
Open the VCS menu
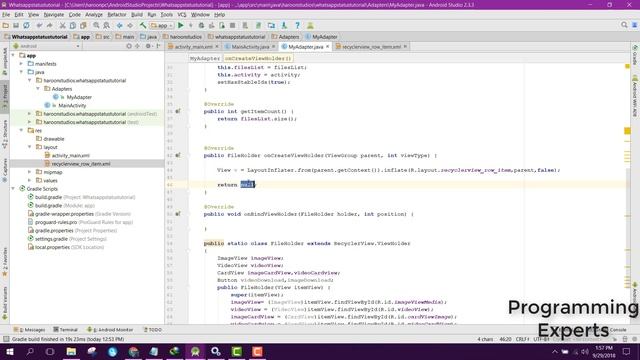click(x=182, y=15)
